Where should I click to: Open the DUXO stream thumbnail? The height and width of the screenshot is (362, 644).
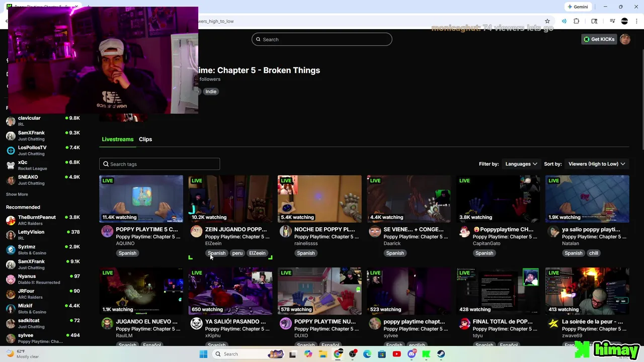tap(319, 291)
